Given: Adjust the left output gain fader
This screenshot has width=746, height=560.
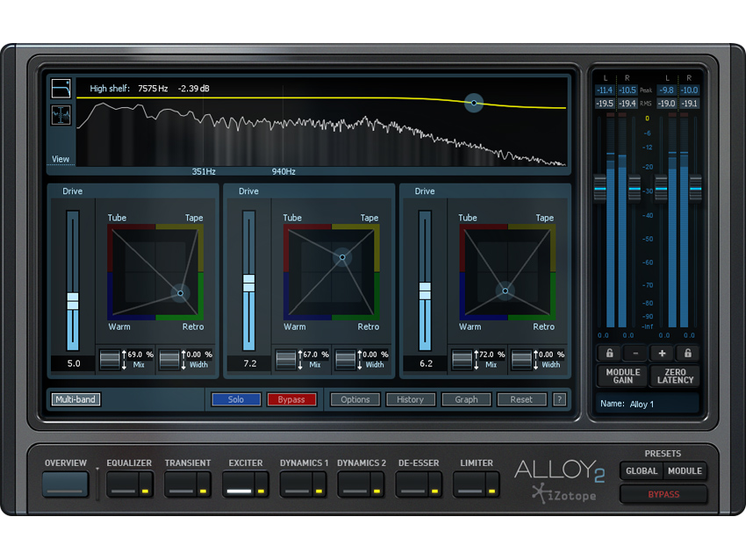Looking at the screenshot, I should pos(662,189).
